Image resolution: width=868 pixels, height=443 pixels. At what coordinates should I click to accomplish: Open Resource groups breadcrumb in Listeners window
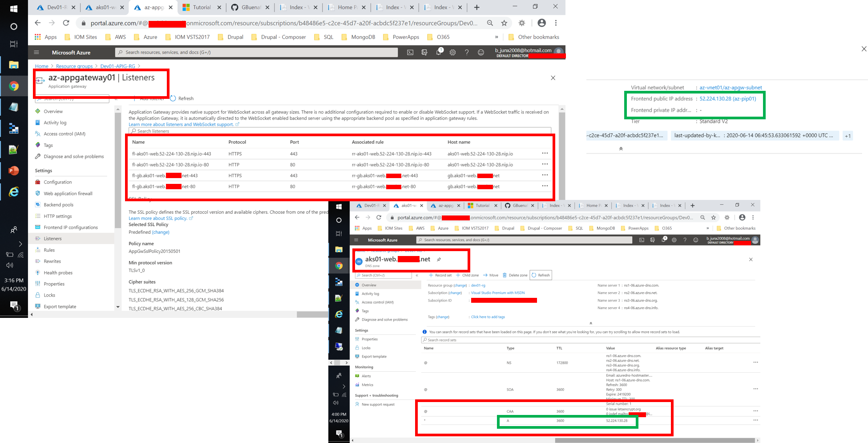pyautogui.click(x=74, y=66)
